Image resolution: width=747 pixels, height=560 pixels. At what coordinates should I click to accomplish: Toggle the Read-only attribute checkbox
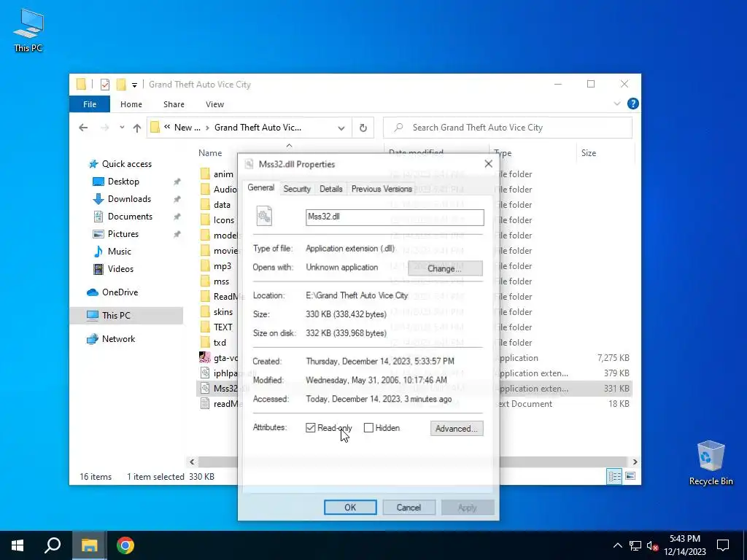point(311,427)
